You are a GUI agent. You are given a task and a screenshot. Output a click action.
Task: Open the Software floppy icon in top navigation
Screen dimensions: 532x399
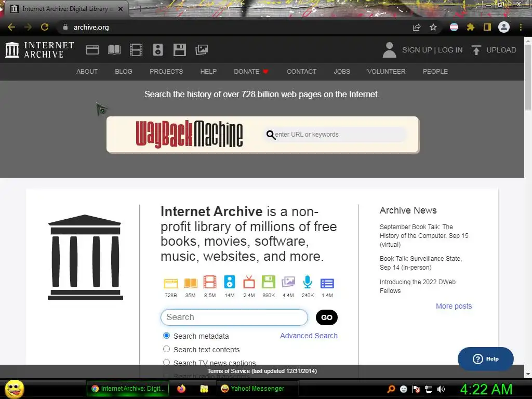[x=179, y=50]
